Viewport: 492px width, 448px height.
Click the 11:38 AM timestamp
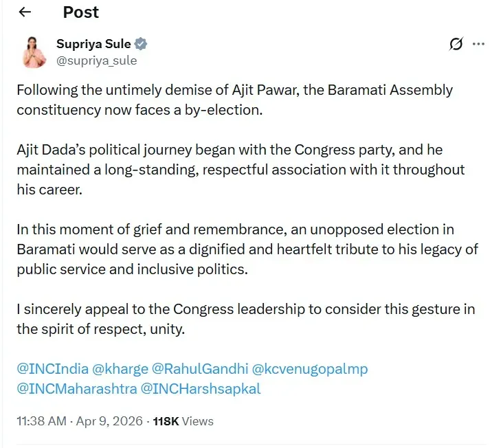[40, 421]
